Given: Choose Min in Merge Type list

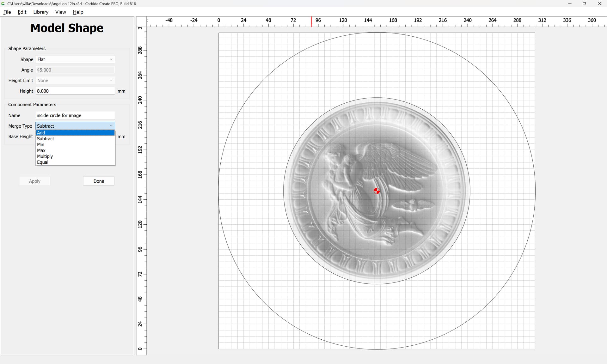Looking at the screenshot, I should 75,145.
